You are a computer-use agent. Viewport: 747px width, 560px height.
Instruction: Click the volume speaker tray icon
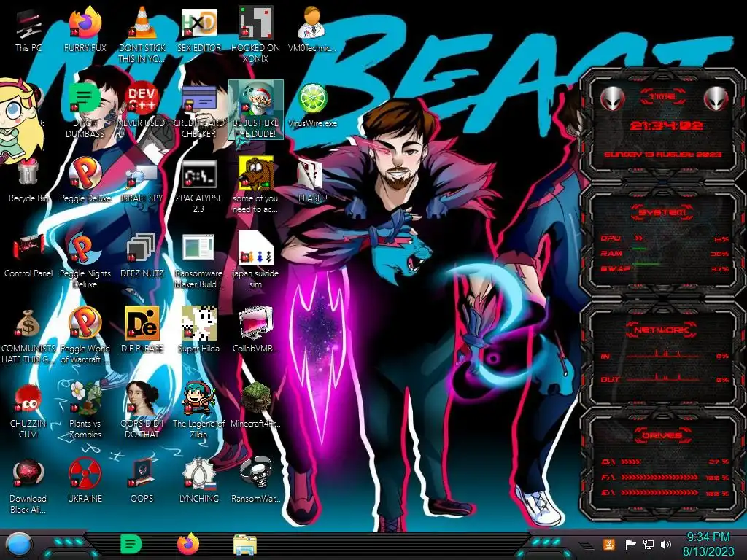666,544
